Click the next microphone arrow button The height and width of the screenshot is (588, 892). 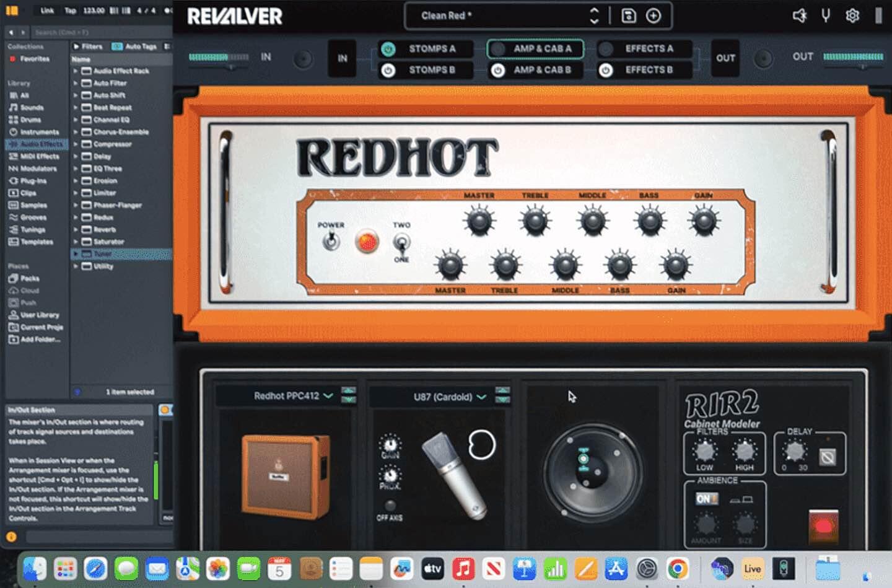coord(502,400)
